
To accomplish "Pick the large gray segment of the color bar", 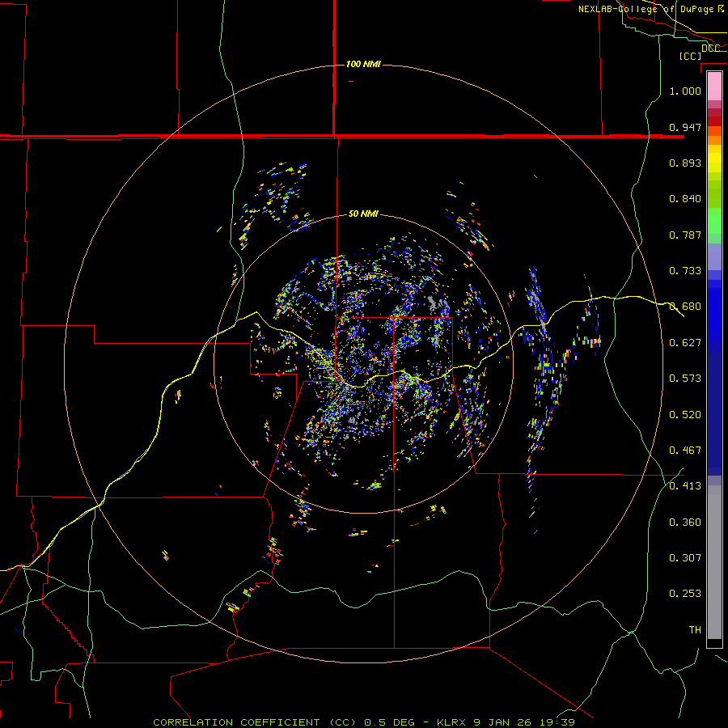I will point(714,562).
